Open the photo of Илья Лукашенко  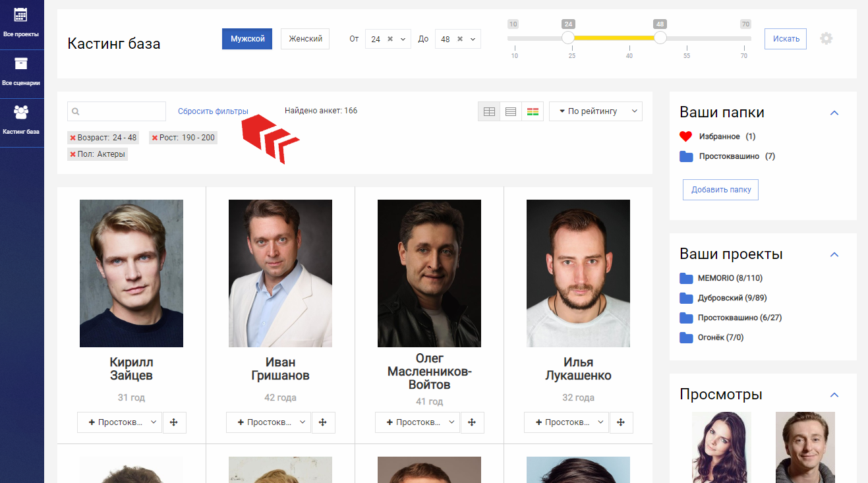pyautogui.click(x=578, y=273)
